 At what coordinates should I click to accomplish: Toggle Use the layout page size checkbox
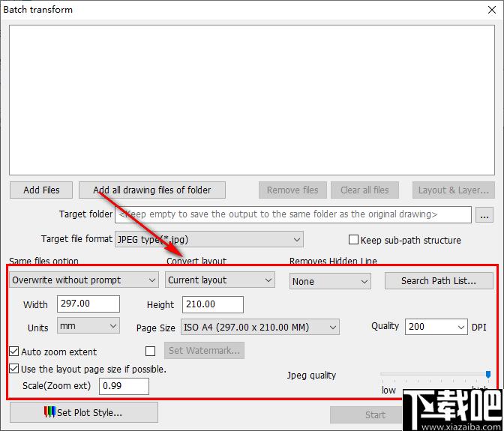13,368
